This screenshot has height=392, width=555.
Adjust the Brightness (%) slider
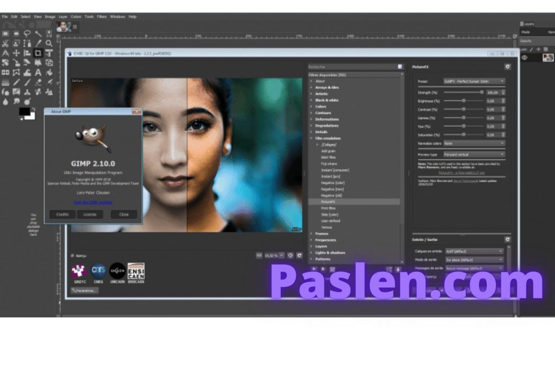(464, 101)
